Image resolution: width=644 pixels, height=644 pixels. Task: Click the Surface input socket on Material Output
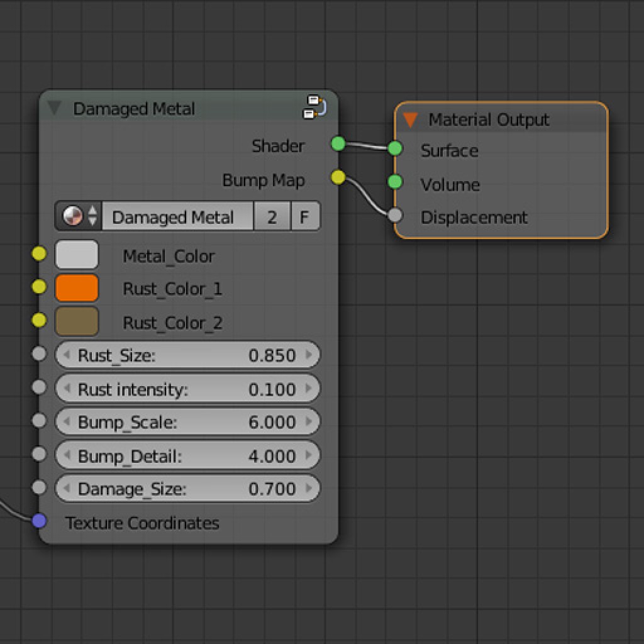pos(395,148)
